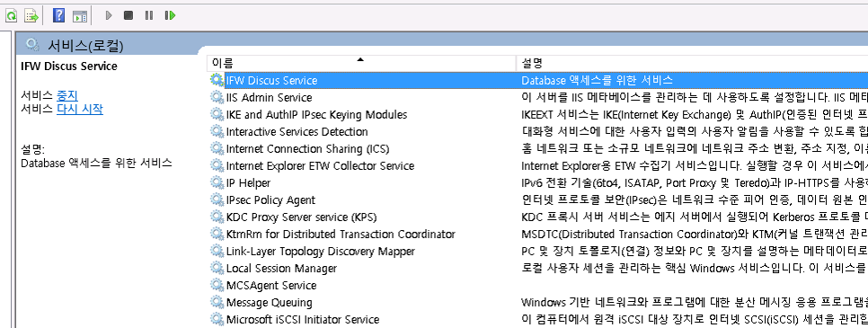Select the Local Session Manager name

(x=281, y=269)
